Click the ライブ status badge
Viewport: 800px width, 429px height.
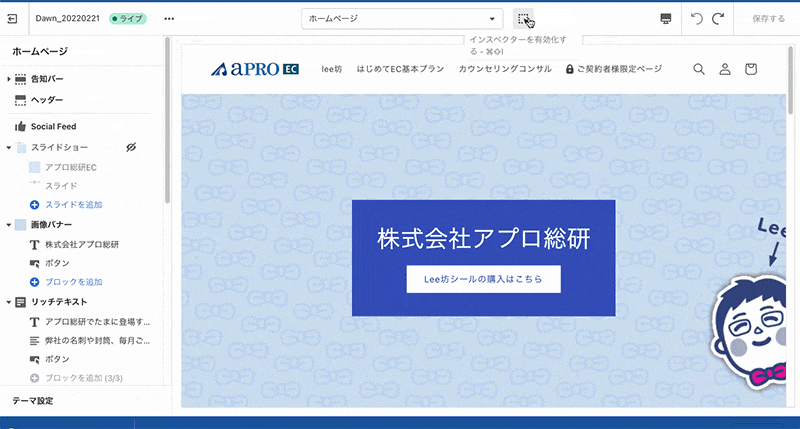tap(128, 19)
